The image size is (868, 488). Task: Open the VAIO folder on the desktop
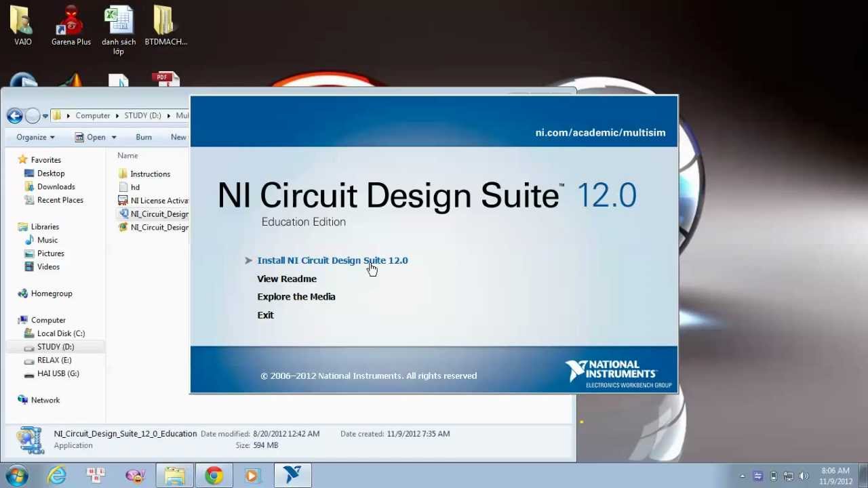click(x=23, y=26)
